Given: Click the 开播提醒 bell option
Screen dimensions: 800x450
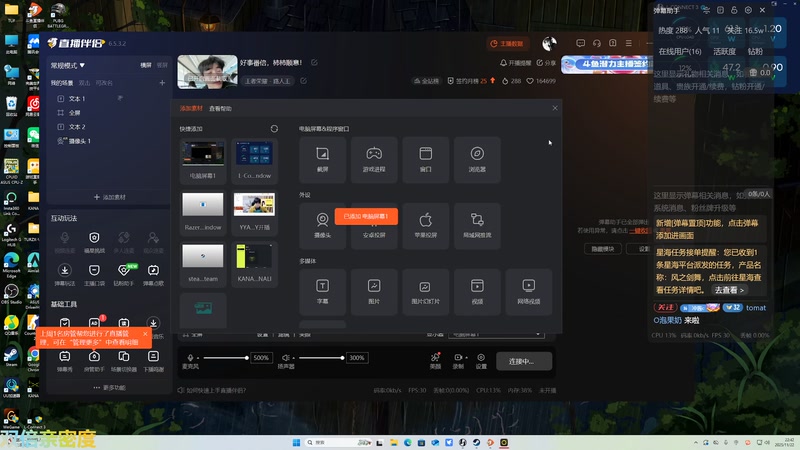Looking at the screenshot, I should click(515, 63).
